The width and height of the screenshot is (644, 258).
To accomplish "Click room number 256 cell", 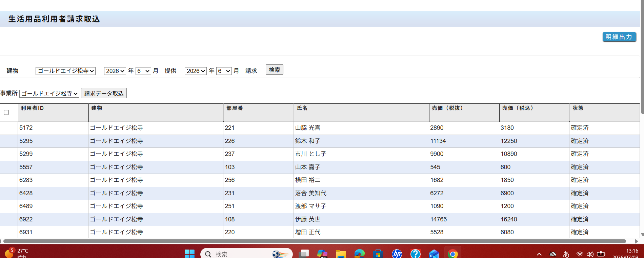I will click(259, 180).
